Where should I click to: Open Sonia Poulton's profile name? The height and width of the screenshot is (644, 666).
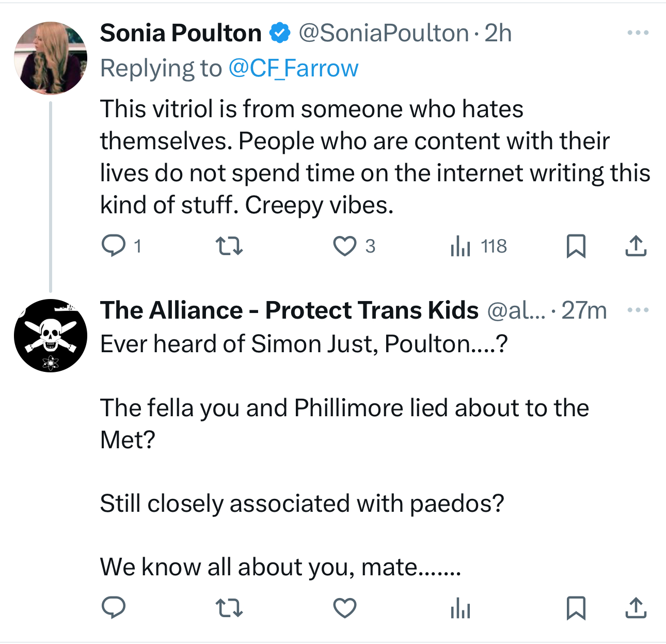tap(181, 33)
